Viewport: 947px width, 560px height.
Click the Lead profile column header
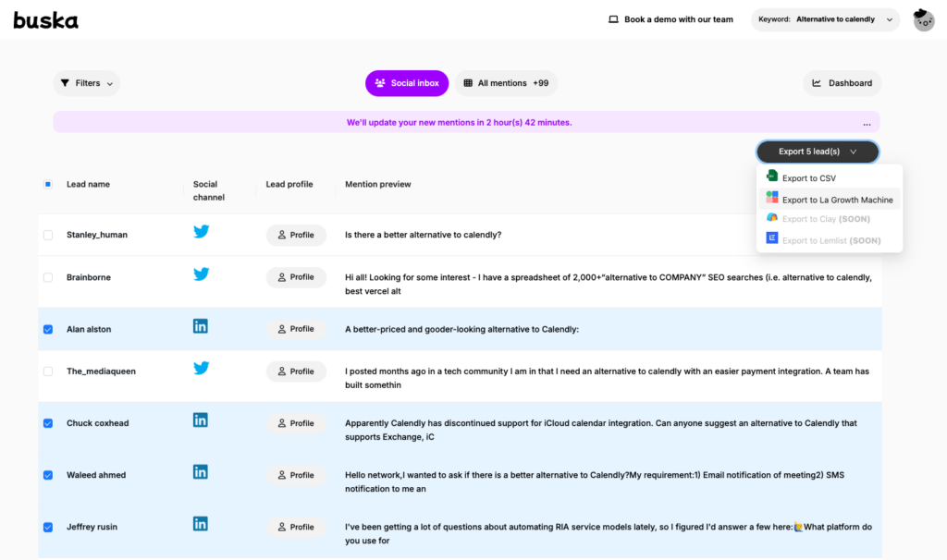tap(289, 184)
